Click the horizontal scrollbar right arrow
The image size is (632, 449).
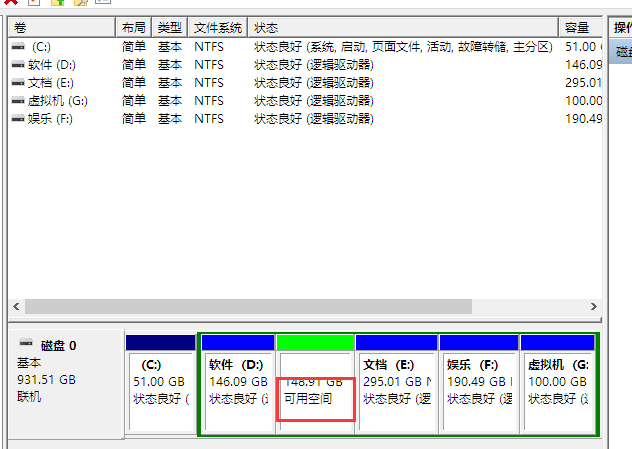click(594, 306)
